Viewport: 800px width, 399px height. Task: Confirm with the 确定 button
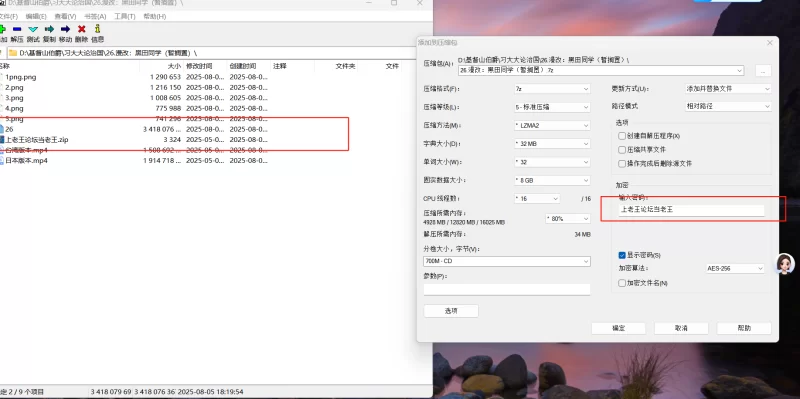[x=618, y=328]
